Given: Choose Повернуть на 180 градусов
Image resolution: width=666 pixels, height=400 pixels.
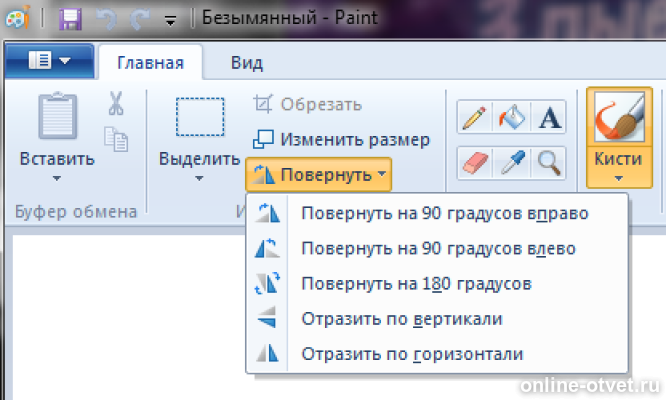Looking at the screenshot, I should pyautogui.click(x=437, y=284).
